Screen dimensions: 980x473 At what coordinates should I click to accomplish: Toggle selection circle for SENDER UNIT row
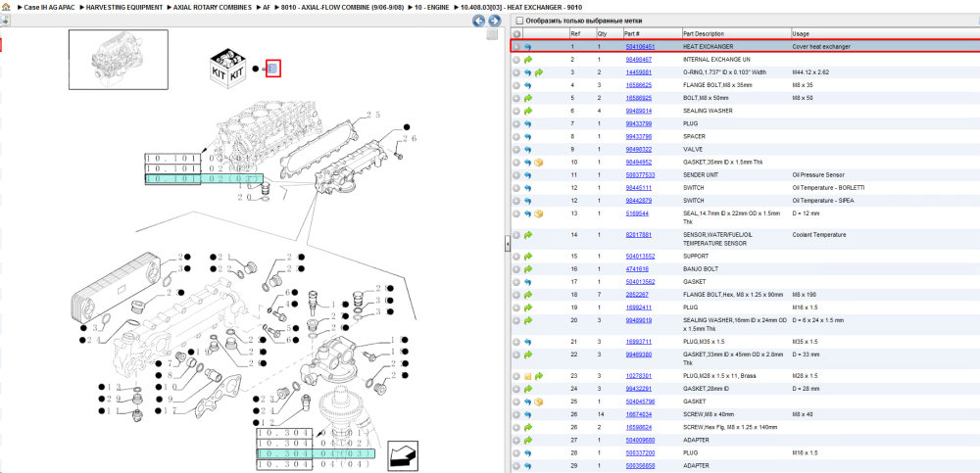pos(516,175)
